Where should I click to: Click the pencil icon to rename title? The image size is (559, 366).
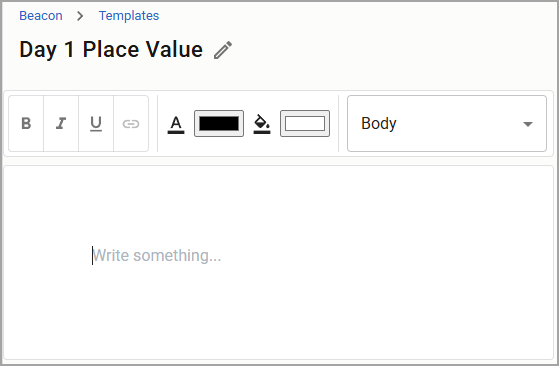pos(223,50)
